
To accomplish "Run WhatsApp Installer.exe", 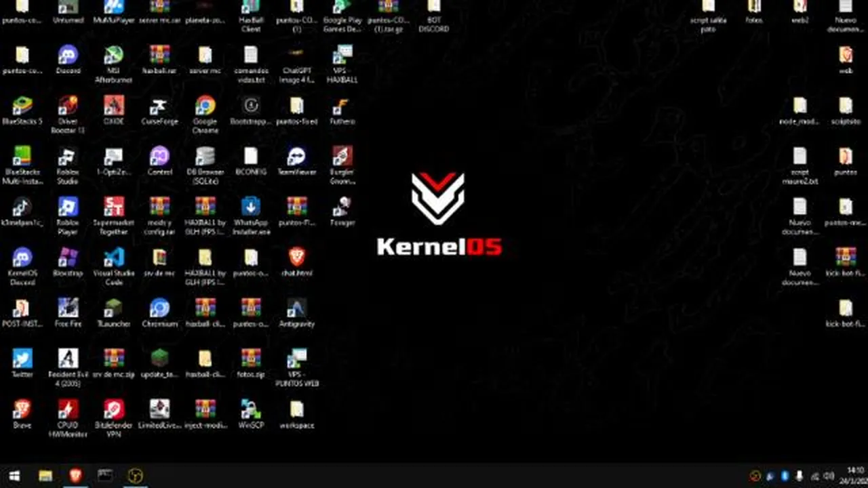I will (251, 216).
